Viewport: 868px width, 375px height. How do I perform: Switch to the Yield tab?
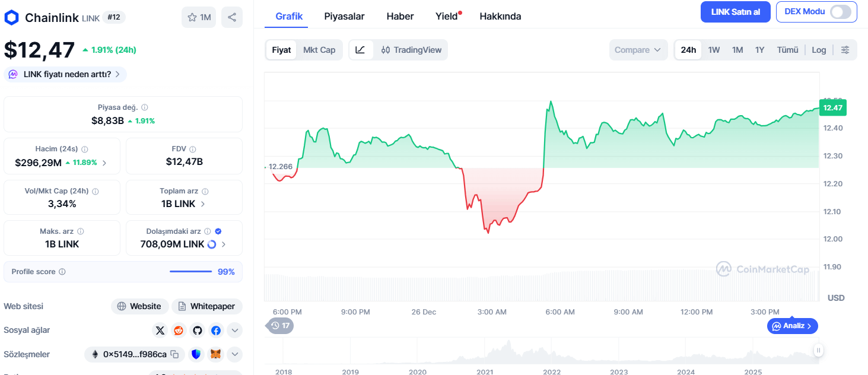tap(447, 16)
